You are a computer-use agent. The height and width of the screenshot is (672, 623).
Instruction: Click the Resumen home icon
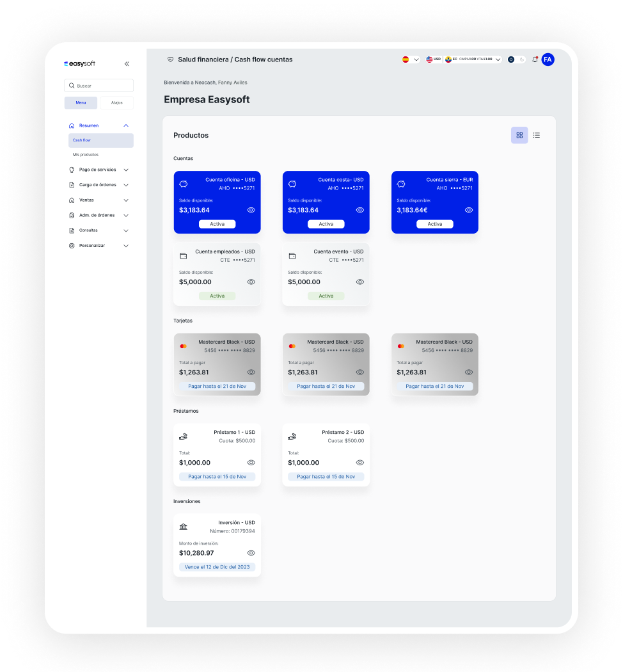point(72,125)
